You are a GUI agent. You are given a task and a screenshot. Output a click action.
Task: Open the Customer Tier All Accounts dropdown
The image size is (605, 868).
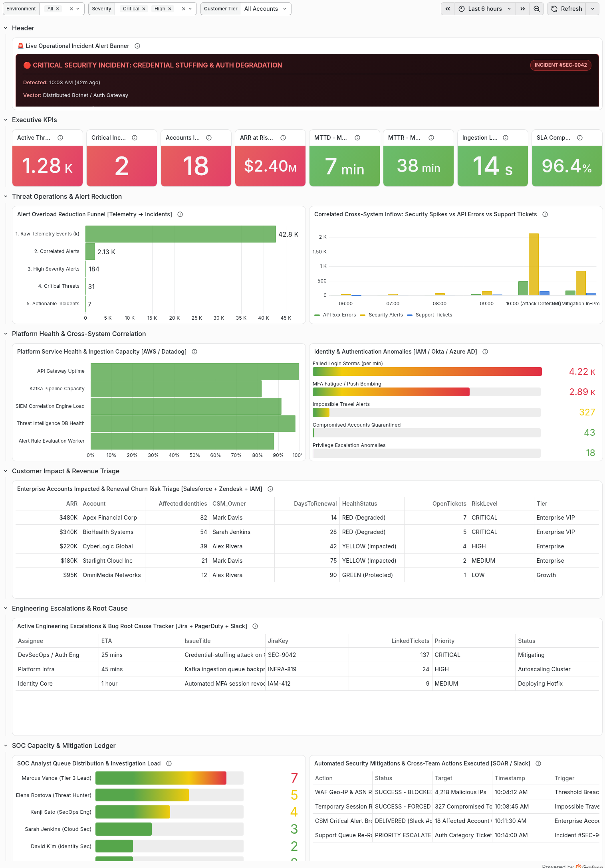click(266, 9)
